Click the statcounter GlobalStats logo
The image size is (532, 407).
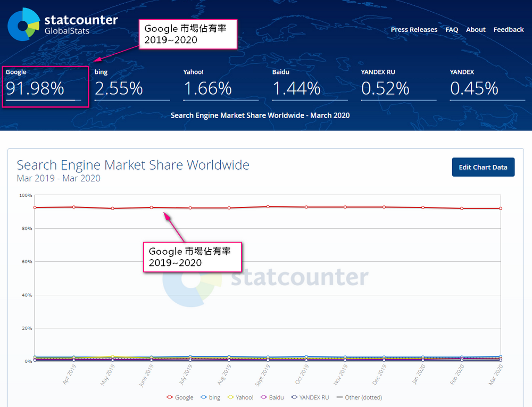click(62, 24)
